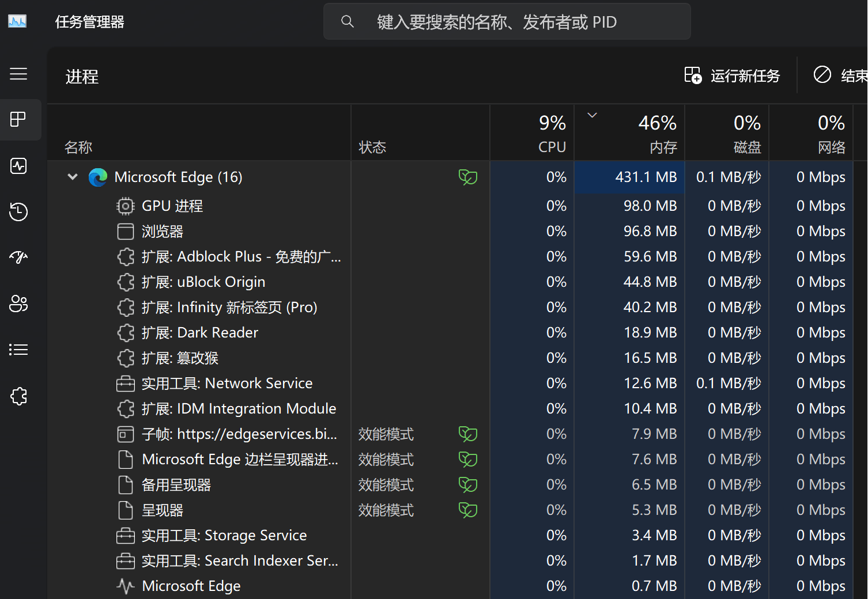
Task: Click the 子帧 edgeservices frame icon
Action: click(x=126, y=434)
